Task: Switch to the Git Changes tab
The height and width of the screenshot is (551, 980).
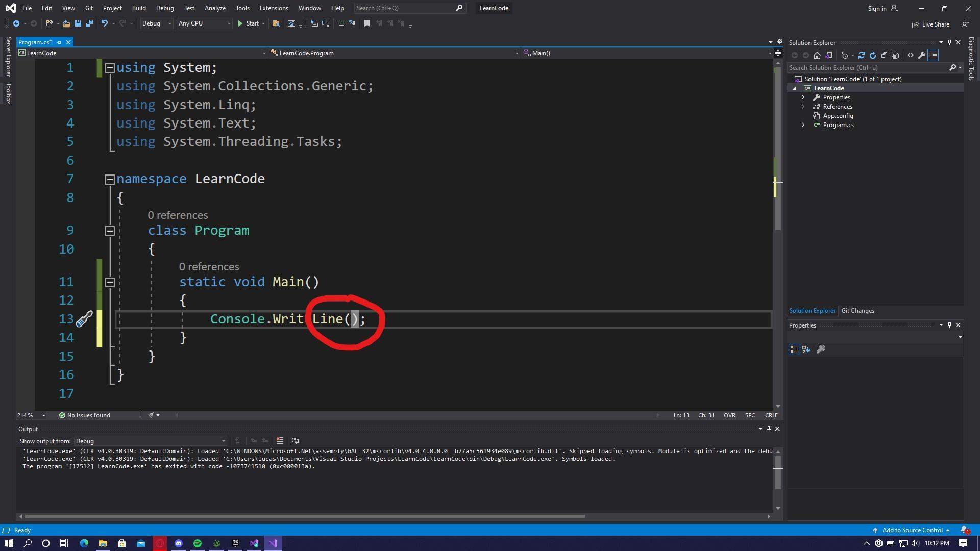Action: tap(857, 310)
